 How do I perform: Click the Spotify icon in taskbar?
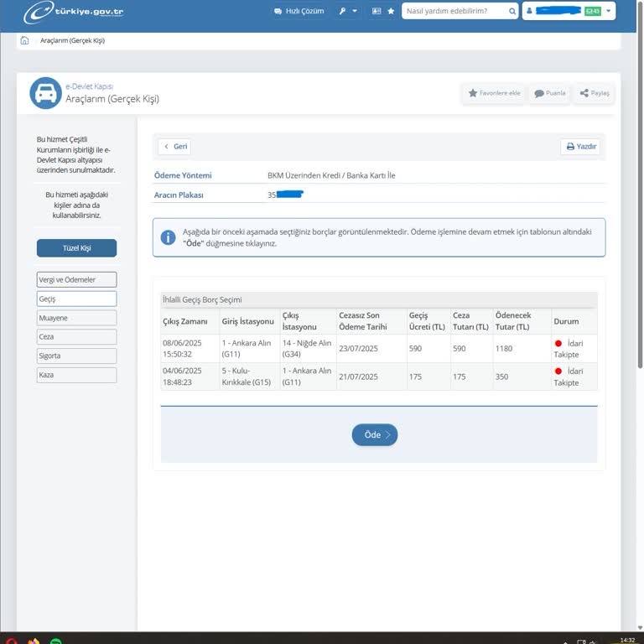tap(55, 641)
